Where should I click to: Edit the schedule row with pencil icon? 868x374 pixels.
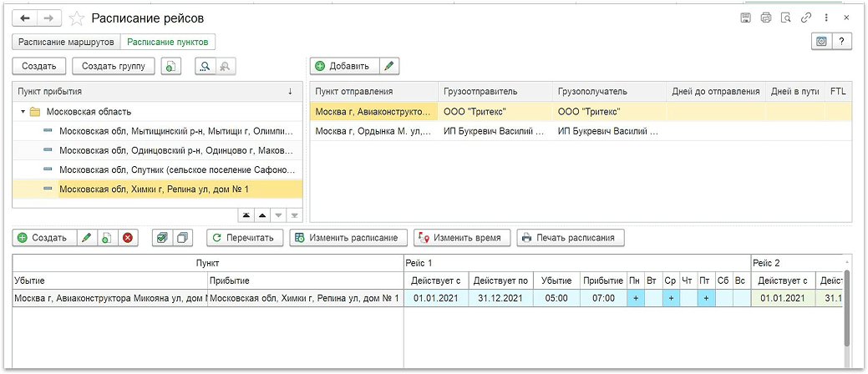86,238
